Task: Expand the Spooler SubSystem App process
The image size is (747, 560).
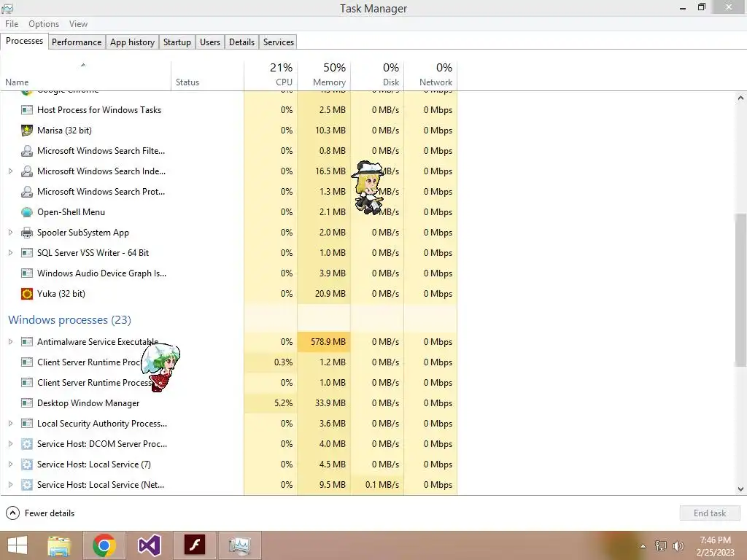Action: [x=10, y=233]
